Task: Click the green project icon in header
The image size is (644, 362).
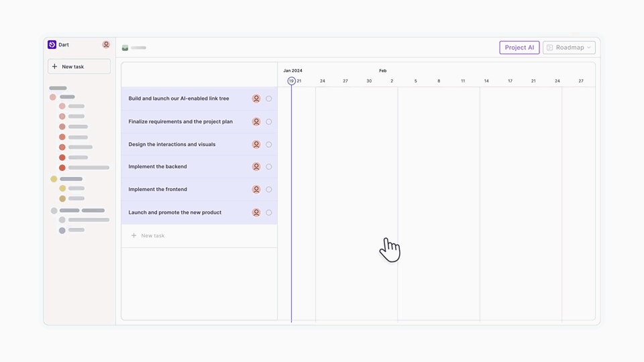Action: 125,48
